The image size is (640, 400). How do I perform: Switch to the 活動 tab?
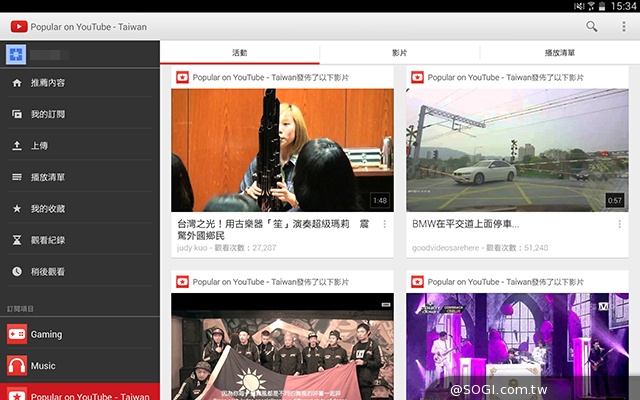239,53
